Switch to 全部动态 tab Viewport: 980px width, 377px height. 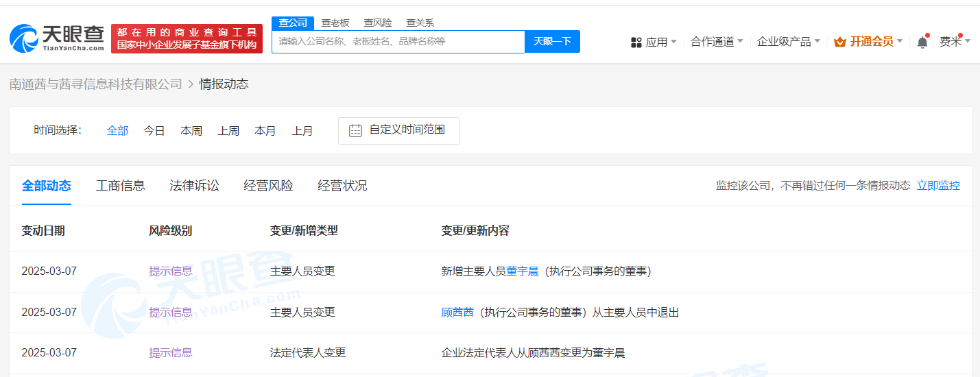pos(47,186)
